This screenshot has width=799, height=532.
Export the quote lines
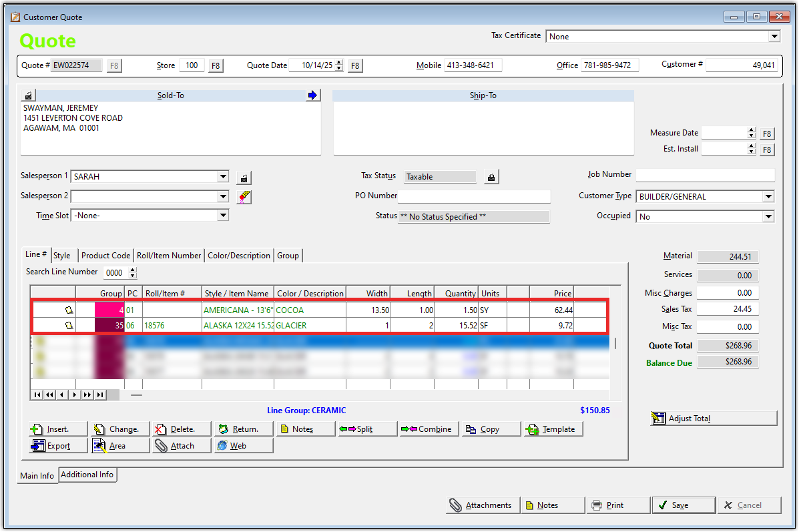pos(58,446)
